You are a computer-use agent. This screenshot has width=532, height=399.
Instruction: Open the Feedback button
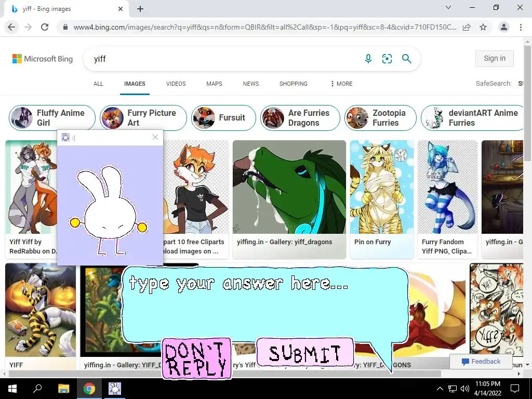click(481, 362)
